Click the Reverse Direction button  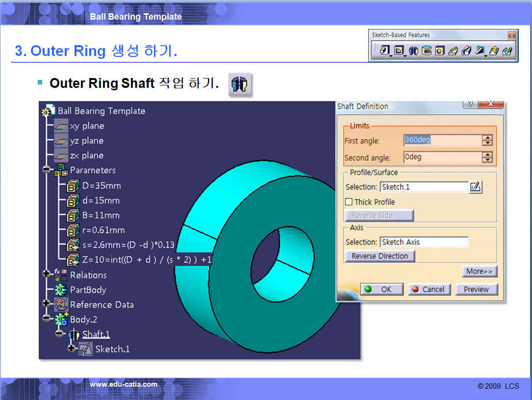point(380,256)
